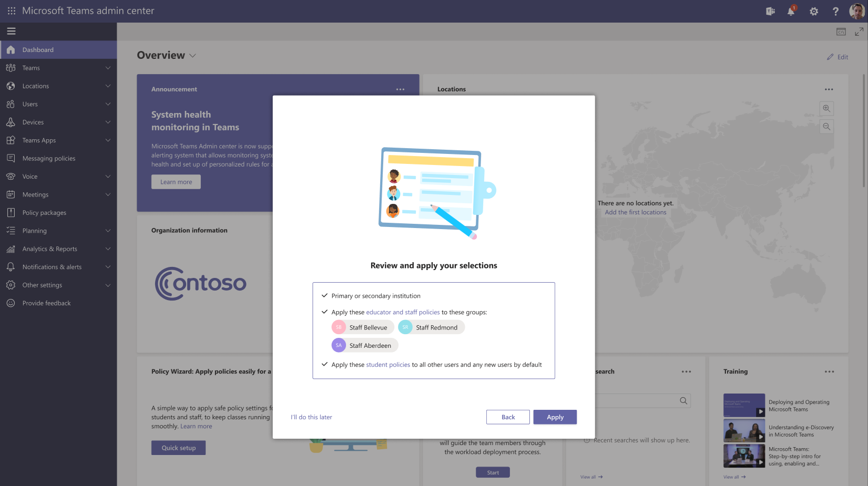Open the notifications bell in top bar

click(x=791, y=11)
